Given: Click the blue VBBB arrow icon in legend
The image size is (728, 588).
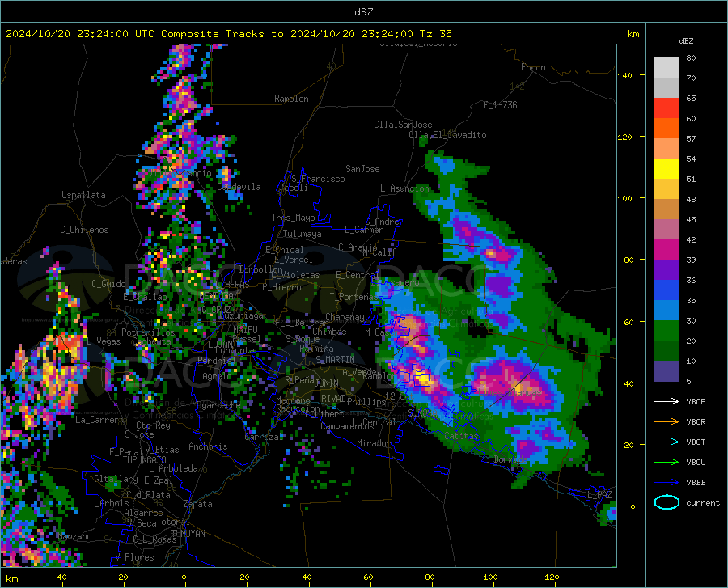Looking at the screenshot, I should pyautogui.click(x=667, y=483).
